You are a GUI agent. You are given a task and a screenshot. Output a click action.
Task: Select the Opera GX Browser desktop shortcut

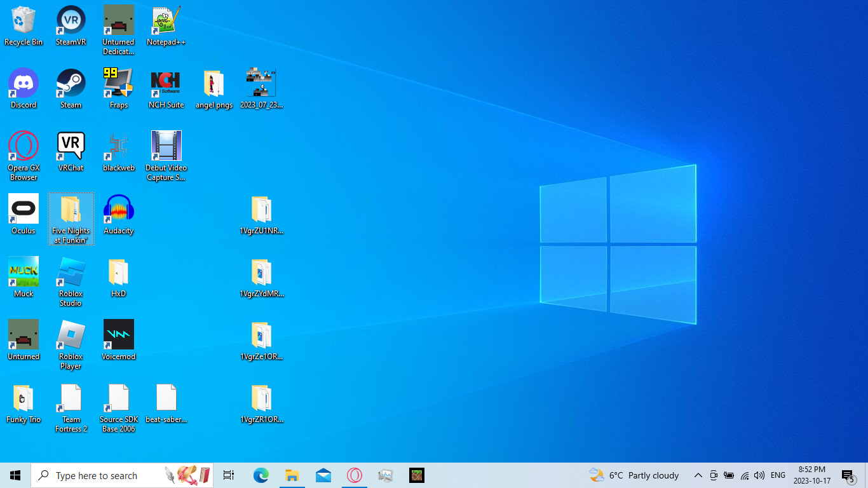pyautogui.click(x=24, y=156)
